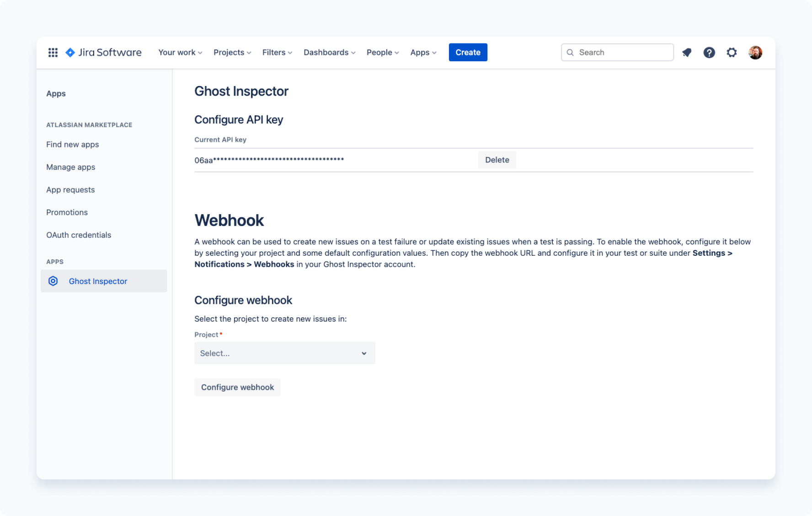The height and width of the screenshot is (516, 812).
Task: Open OAuth credentials in sidebar
Action: tap(78, 235)
